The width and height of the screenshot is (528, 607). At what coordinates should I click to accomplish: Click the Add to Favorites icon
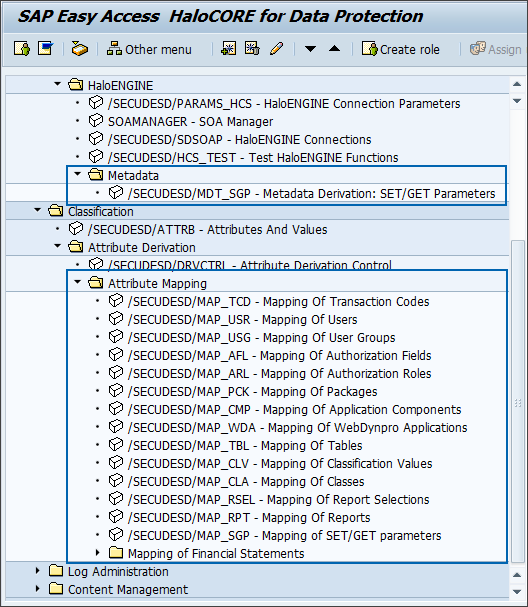coord(228,49)
